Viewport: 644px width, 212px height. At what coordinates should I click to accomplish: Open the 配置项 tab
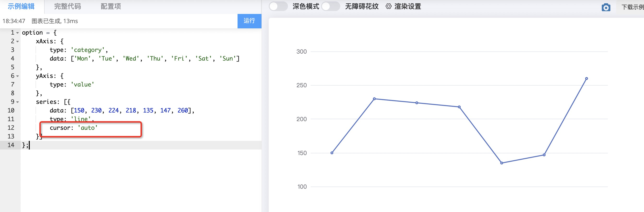click(111, 6)
